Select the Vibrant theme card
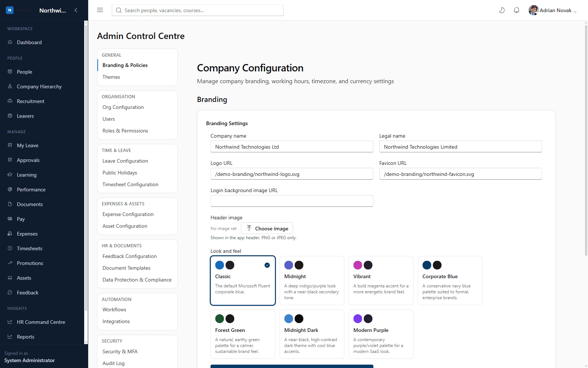 click(381, 280)
